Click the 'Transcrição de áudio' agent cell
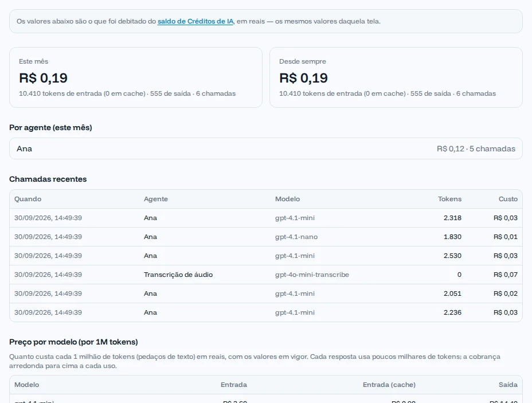Image resolution: width=532 pixels, height=403 pixels. pyautogui.click(x=178, y=275)
